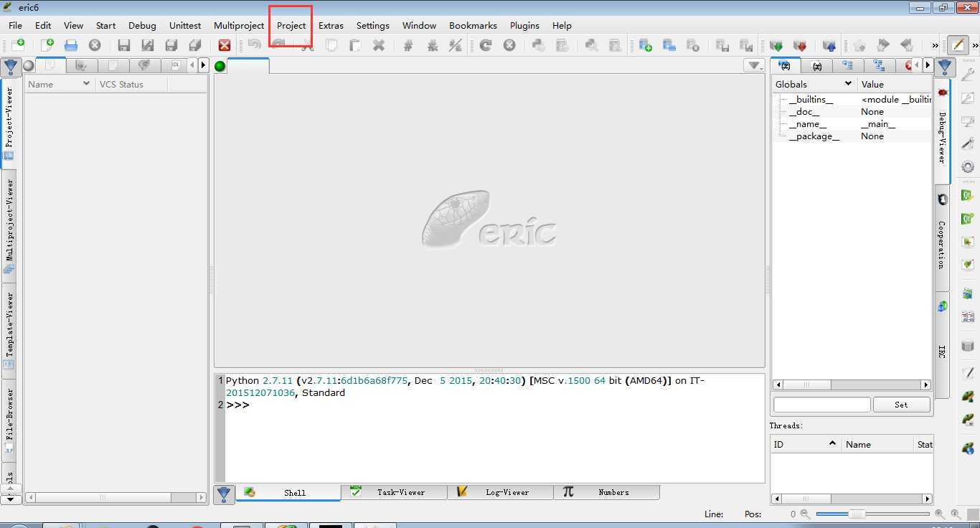Click the Comment hash icon
The height and width of the screenshot is (528, 980).
[x=408, y=45]
